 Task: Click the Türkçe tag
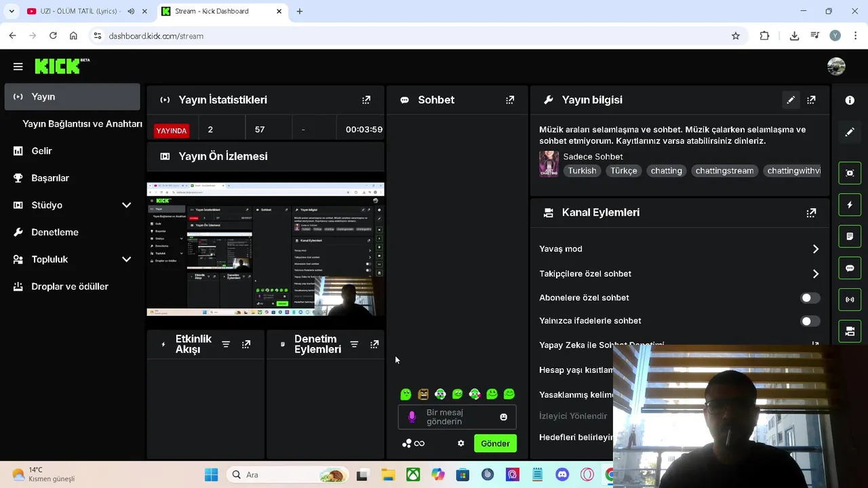624,171
